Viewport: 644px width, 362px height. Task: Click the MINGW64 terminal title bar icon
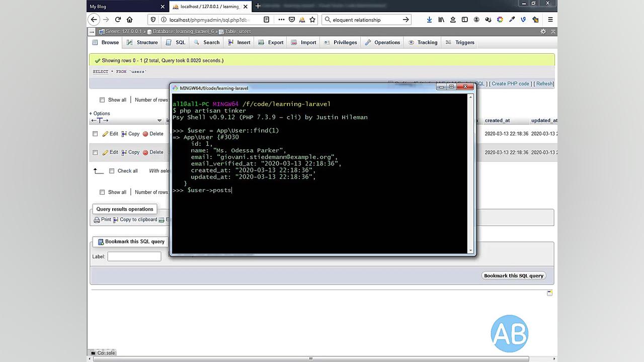click(x=176, y=88)
